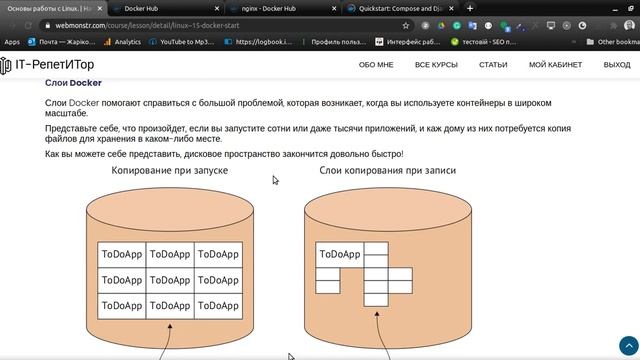Screen dimensions: 640x360
Task: Open the СТАТЬИ menu item
Action: [x=493, y=64]
